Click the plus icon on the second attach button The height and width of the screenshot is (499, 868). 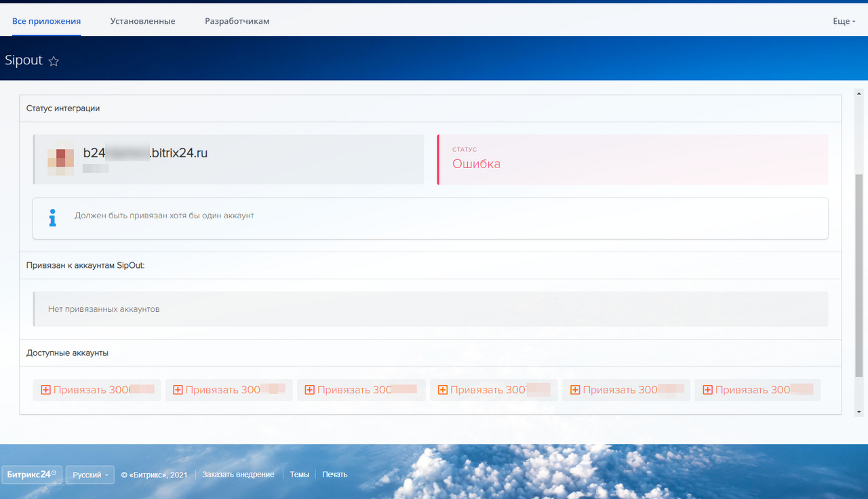point(177,390)
